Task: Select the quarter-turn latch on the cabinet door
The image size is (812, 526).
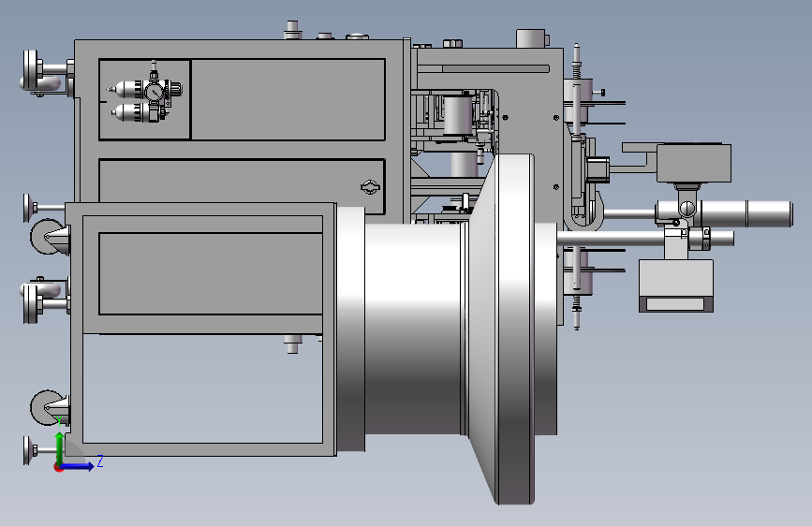Action: coord(370,187)
